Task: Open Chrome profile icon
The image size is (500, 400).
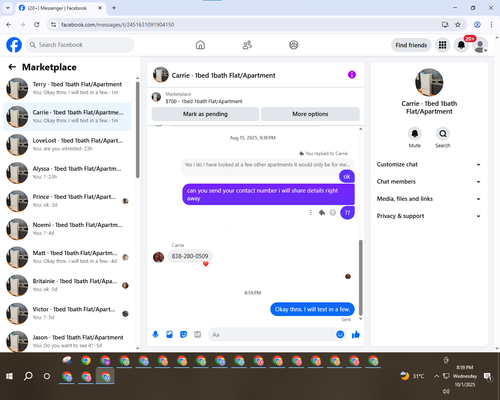Action: 477,24
